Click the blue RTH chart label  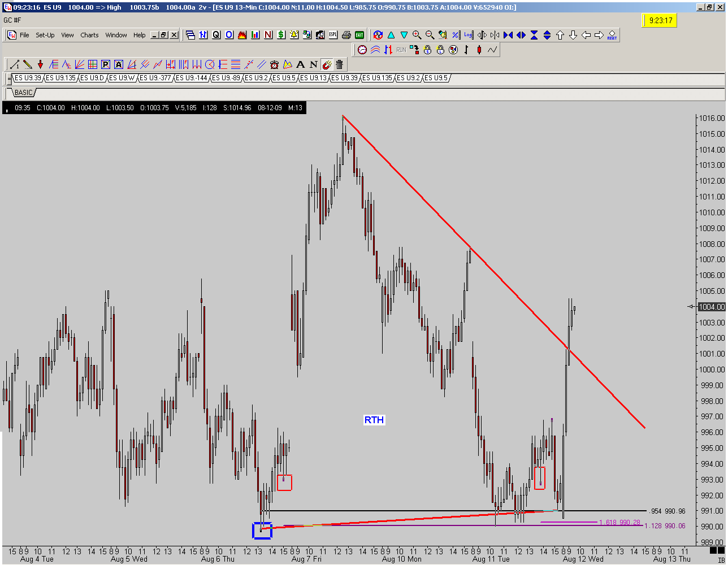pos(374,420)
